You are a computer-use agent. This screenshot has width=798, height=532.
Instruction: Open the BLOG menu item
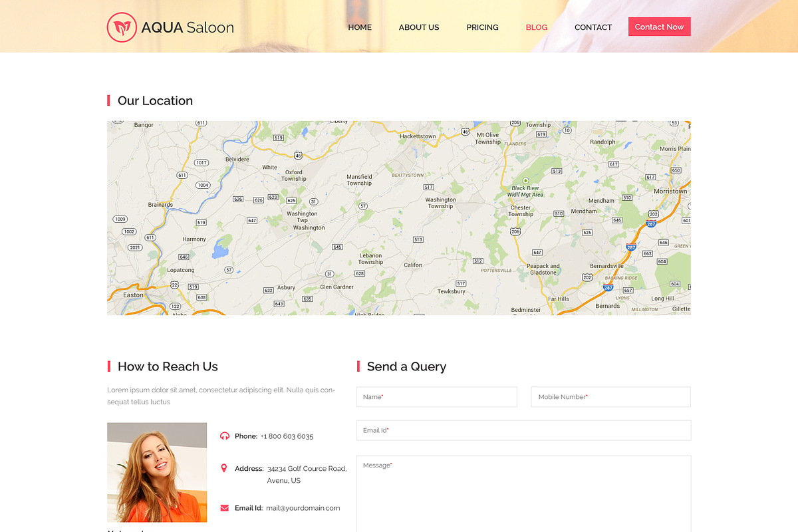[x=537, y=27]
